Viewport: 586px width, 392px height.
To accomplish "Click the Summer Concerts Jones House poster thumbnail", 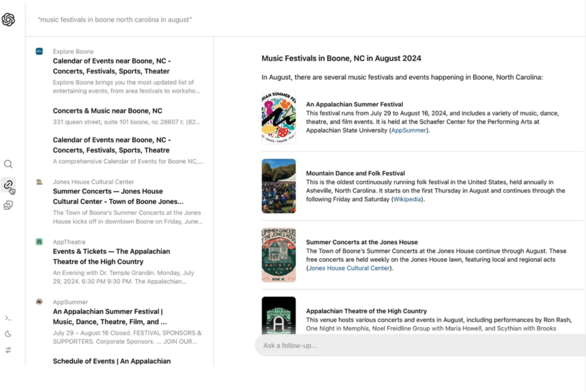I will click(x=278, y=255).
